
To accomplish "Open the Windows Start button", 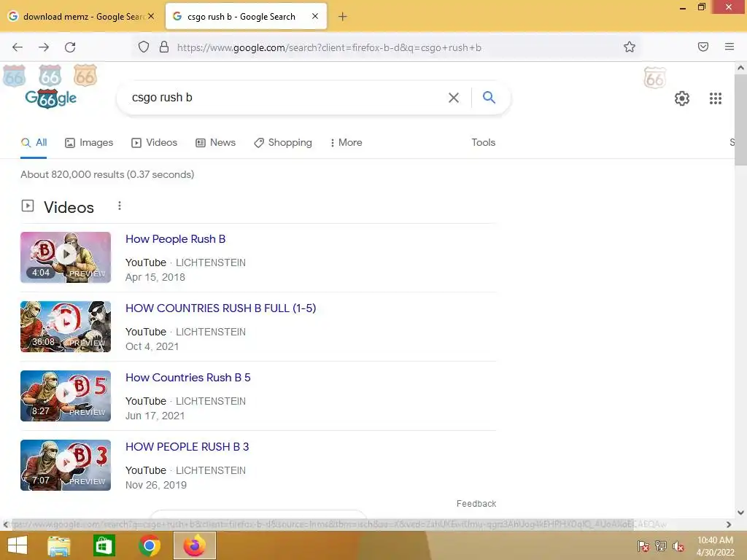I will click(x=18, y=545).
